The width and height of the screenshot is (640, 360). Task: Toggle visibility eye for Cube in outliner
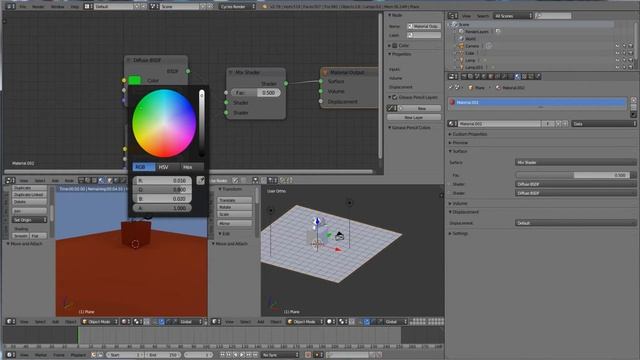[617, 53]
